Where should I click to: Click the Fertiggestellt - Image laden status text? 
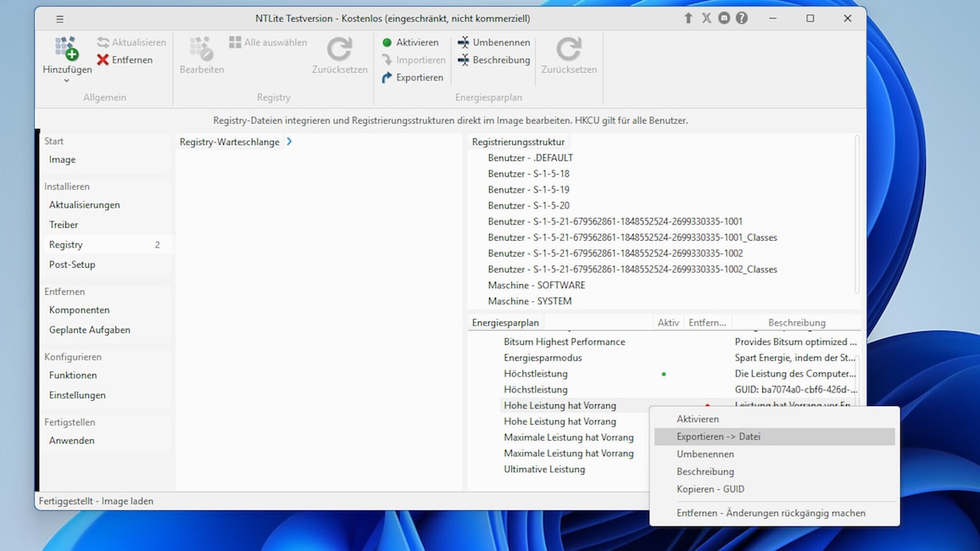(x=97, y=501)
